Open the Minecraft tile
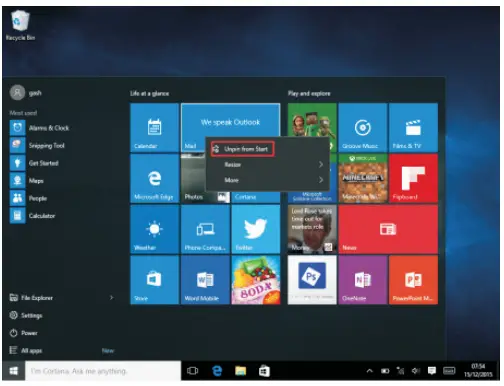 pos(363,178)
